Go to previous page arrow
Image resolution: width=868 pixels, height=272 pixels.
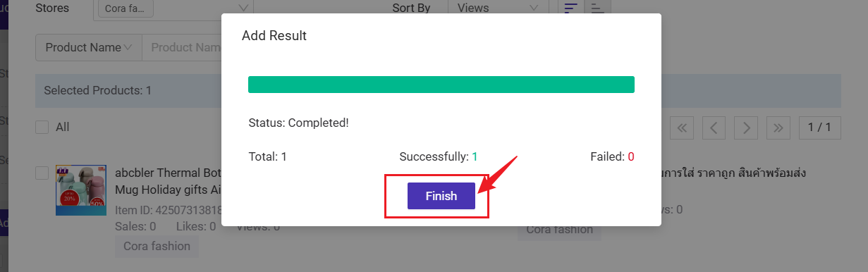[x=714, y=128]
